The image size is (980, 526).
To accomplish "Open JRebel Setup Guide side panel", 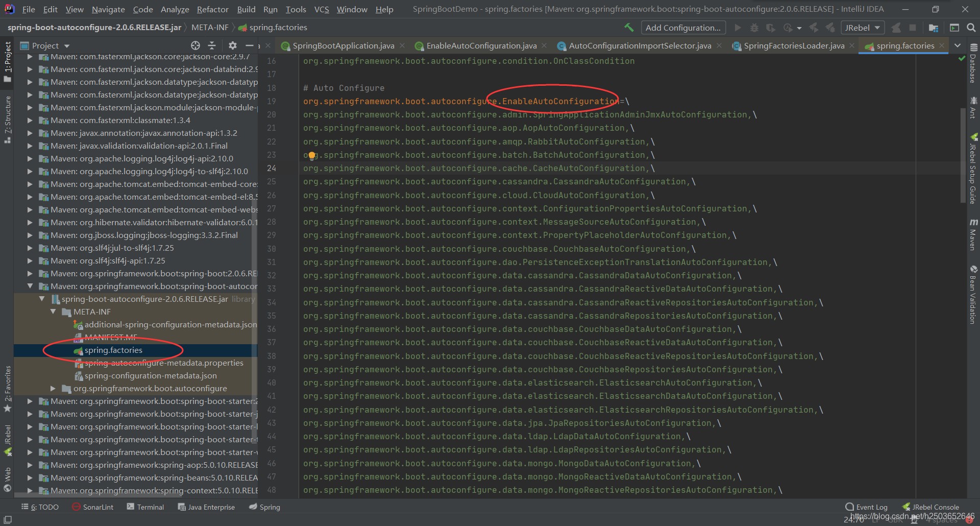I will (973, 169).
